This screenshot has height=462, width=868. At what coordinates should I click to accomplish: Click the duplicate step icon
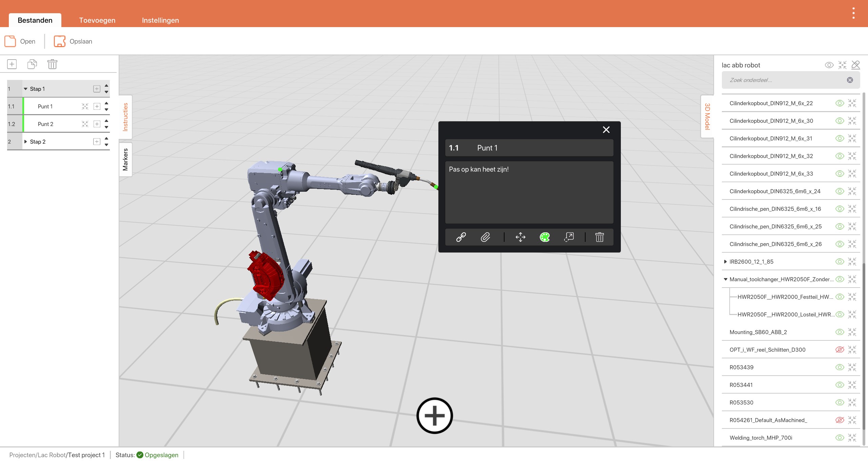[32, 64]
